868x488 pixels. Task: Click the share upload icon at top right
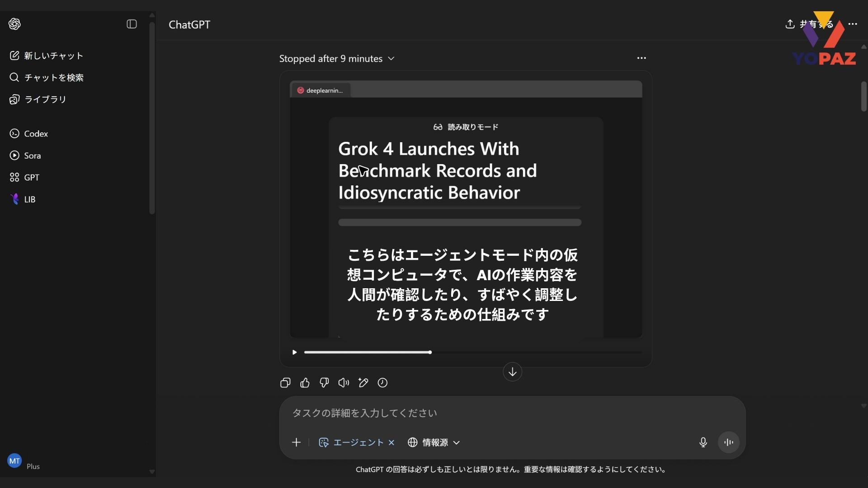(790, 24)
